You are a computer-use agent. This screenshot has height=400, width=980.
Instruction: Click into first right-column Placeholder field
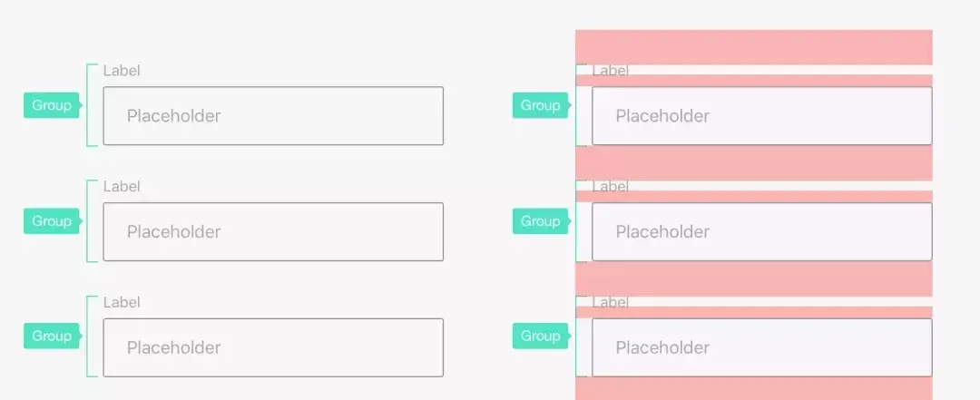761,116
